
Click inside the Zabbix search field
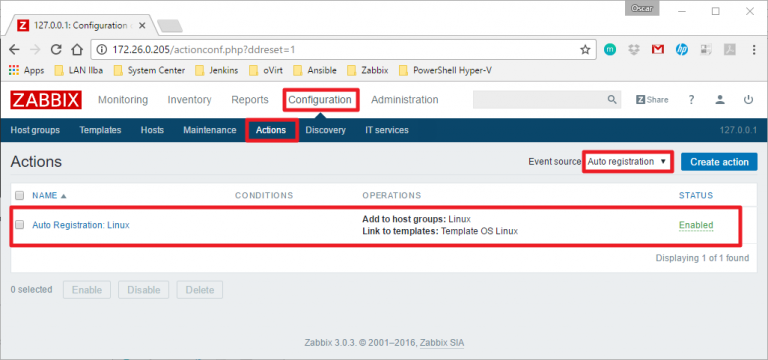pyautogui.click(x=539, y=99)
